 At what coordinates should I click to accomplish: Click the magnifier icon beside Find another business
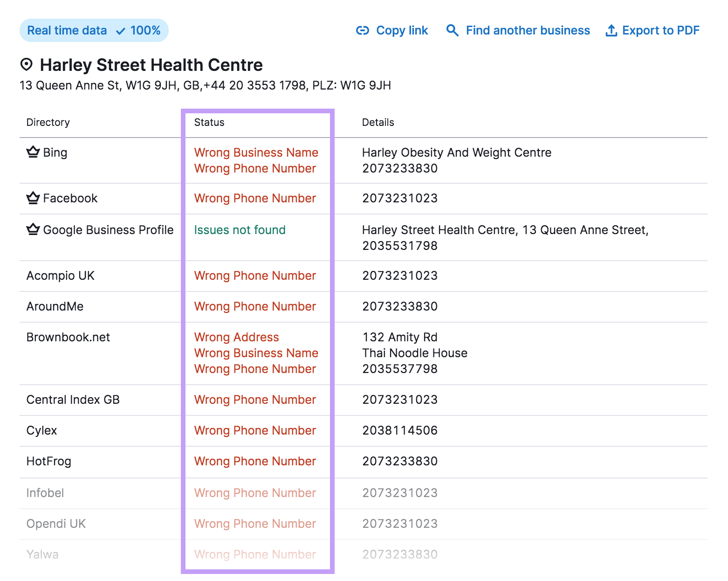click(452, 30)
